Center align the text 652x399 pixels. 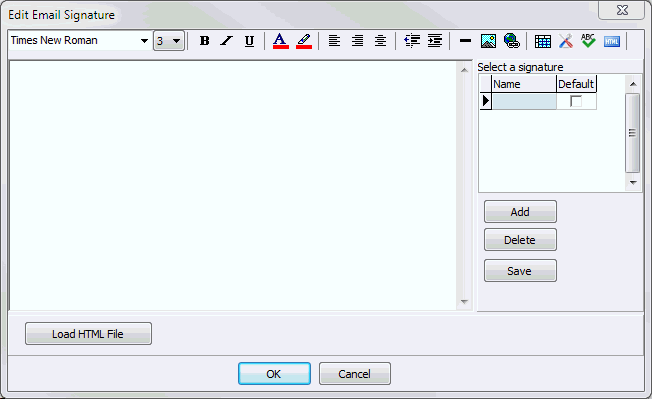(x=380, y=41)
